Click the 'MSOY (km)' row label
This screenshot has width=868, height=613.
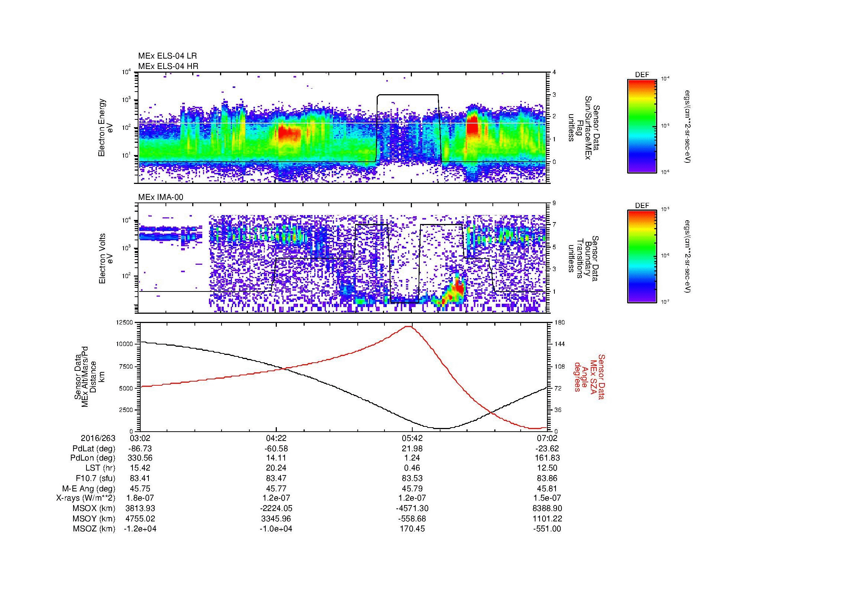click(94, 518)
